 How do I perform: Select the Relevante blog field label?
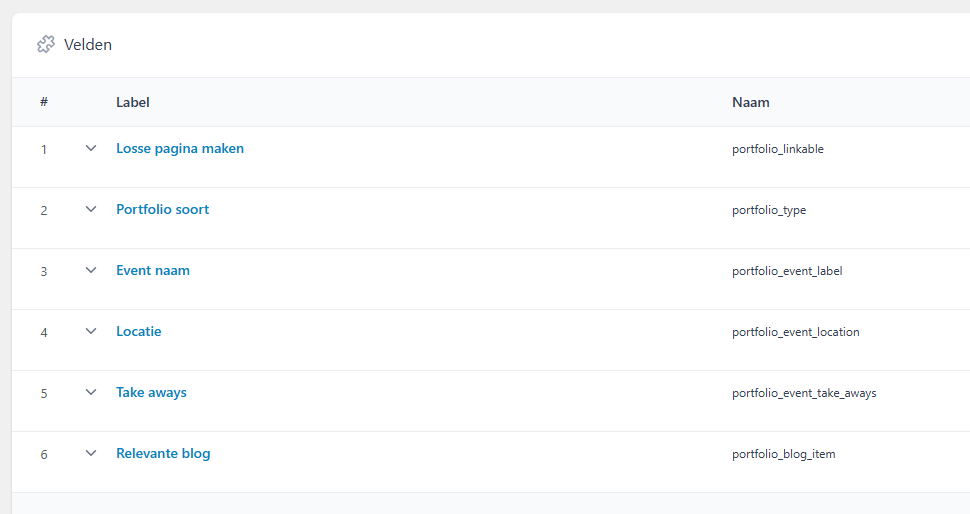click(163, 453)
